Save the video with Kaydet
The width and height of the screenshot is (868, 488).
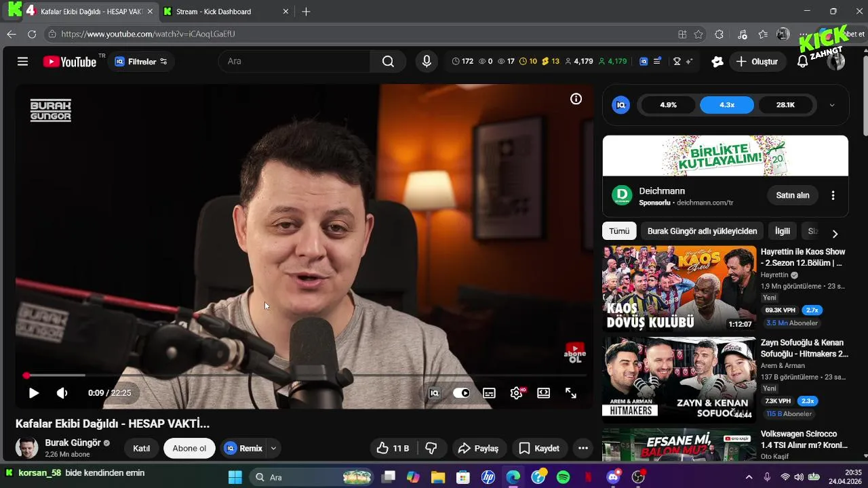pyautogui.click(x=539, y=448)
